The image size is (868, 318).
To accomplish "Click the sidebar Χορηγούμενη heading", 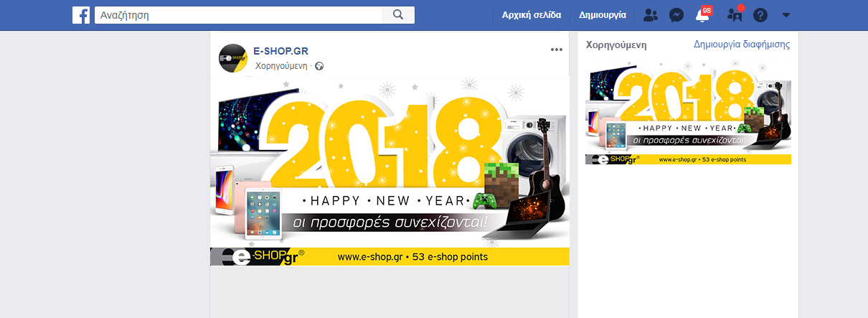I will tap(616, 45).
